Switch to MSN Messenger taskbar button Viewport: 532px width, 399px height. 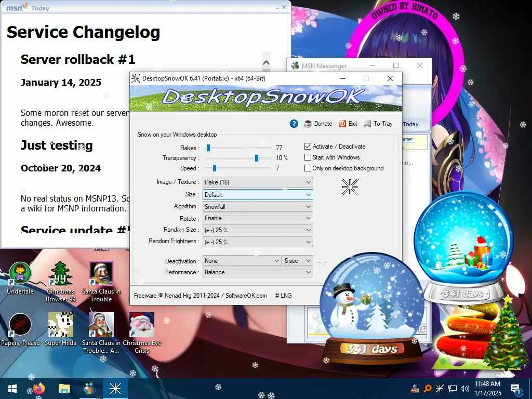[89, 389]
